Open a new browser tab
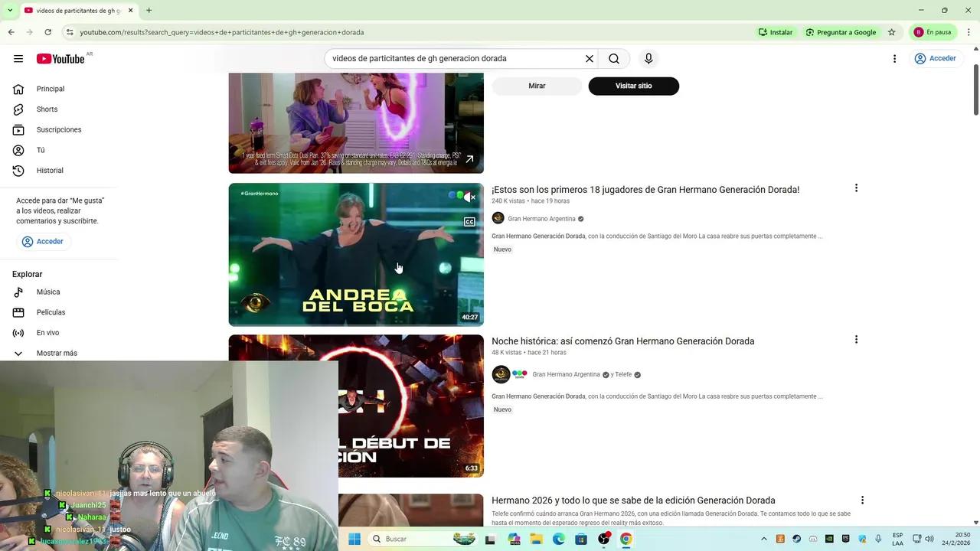The width and height of the screenshot is (980, 551). click(x=149, y=11)
